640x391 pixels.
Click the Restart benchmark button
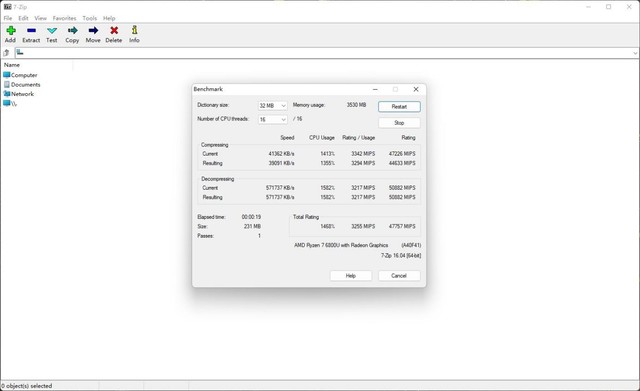coord(399,107)
